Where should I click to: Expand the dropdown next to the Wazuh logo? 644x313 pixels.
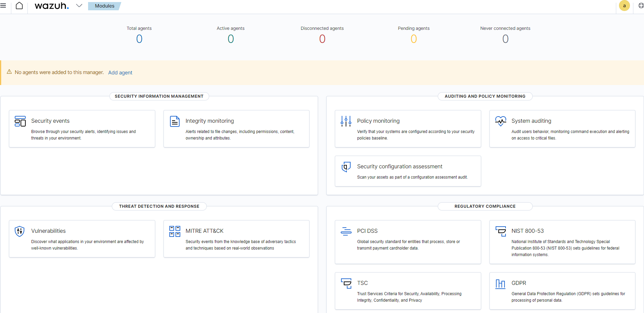[79, 6]
